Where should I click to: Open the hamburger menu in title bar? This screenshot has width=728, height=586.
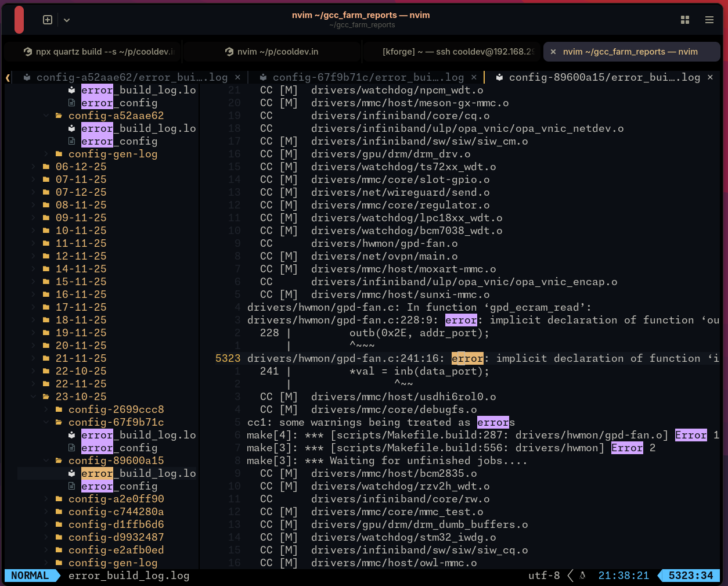(x=709, y=20)
